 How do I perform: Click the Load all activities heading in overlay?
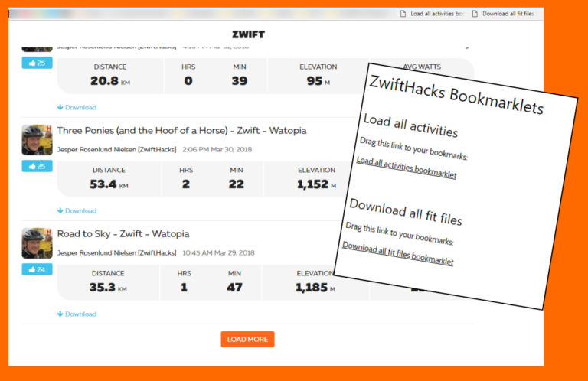click(x=410, y=126)
